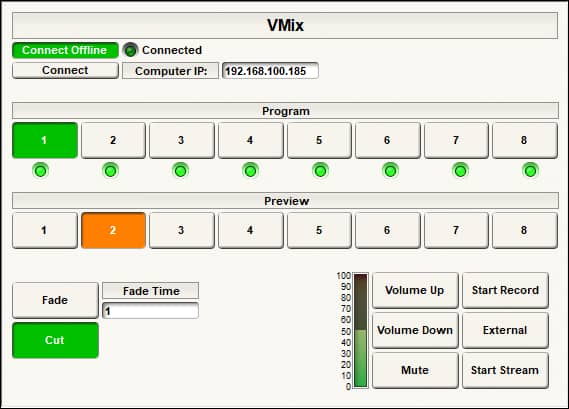Click the Preview section label
Image resolution: width=569 pixels, height=409 pixels.
click(285, 201)
